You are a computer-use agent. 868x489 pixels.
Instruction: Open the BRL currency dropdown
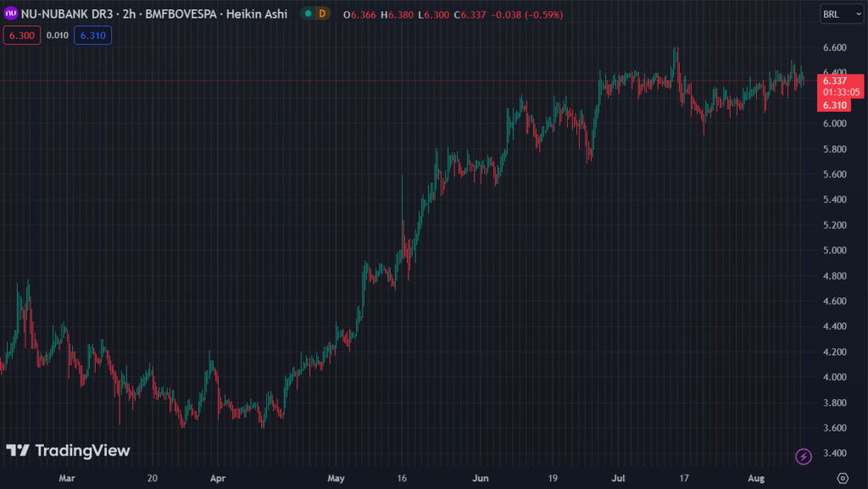coord(842,14)
